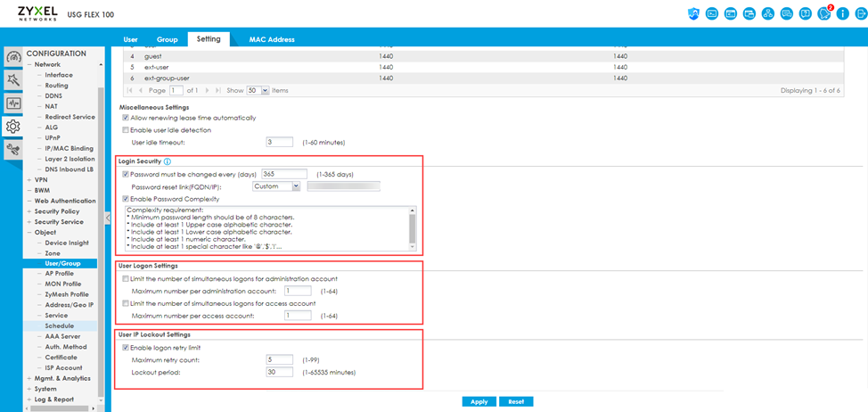Open the Dashboard gauge icon in sidebar

point(13,58)
